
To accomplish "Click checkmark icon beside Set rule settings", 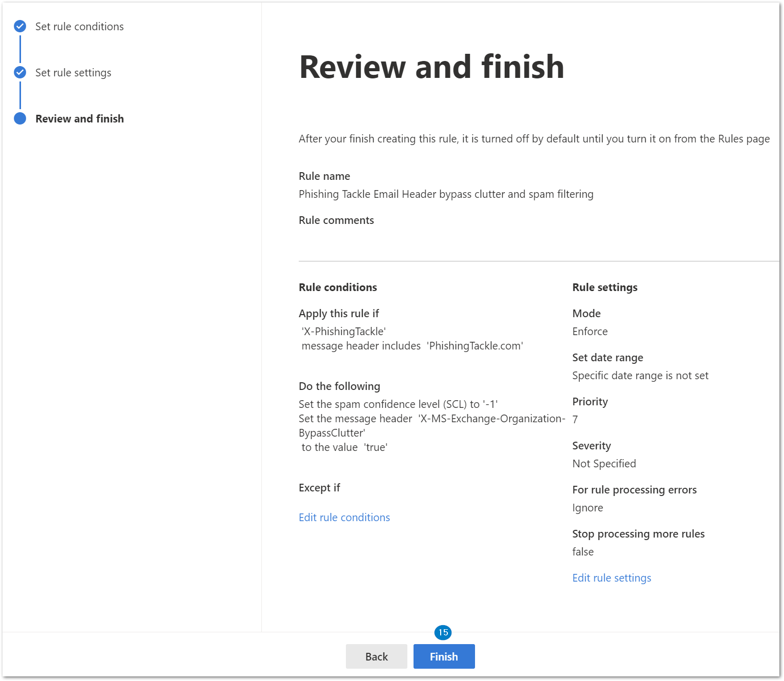I will pyautogui.click(x=20, y=72).
